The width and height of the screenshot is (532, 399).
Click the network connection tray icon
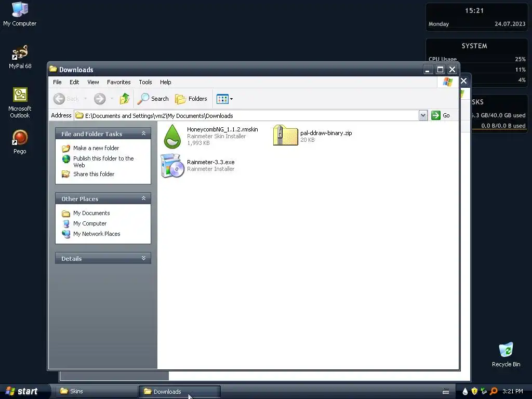click(484, 391)
